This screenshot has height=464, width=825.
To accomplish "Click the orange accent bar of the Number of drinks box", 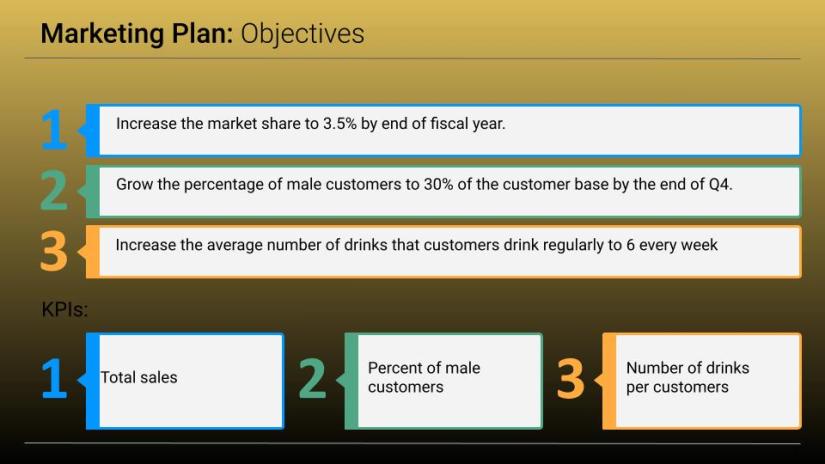I will coord(609,380).
